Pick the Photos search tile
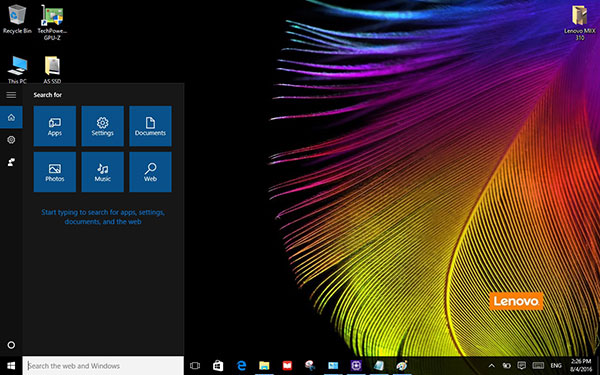Screen dimensions: 600x375 (x=55, y=172)
